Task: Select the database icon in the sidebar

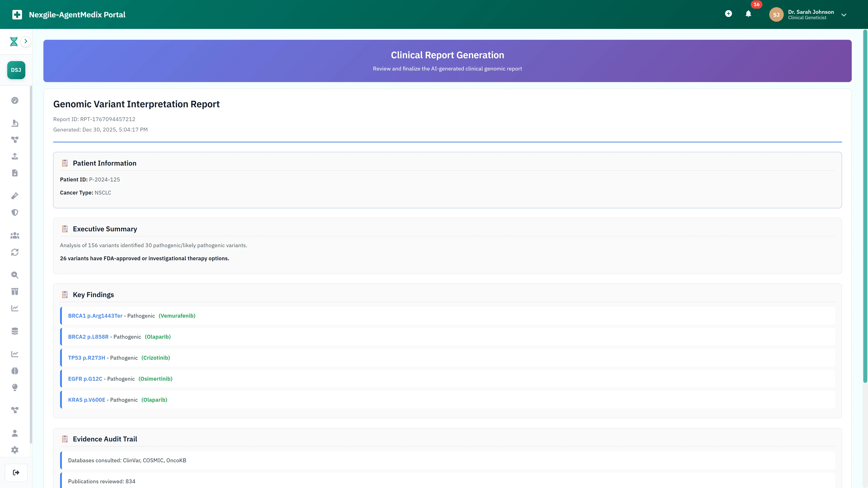Action: 15,331
